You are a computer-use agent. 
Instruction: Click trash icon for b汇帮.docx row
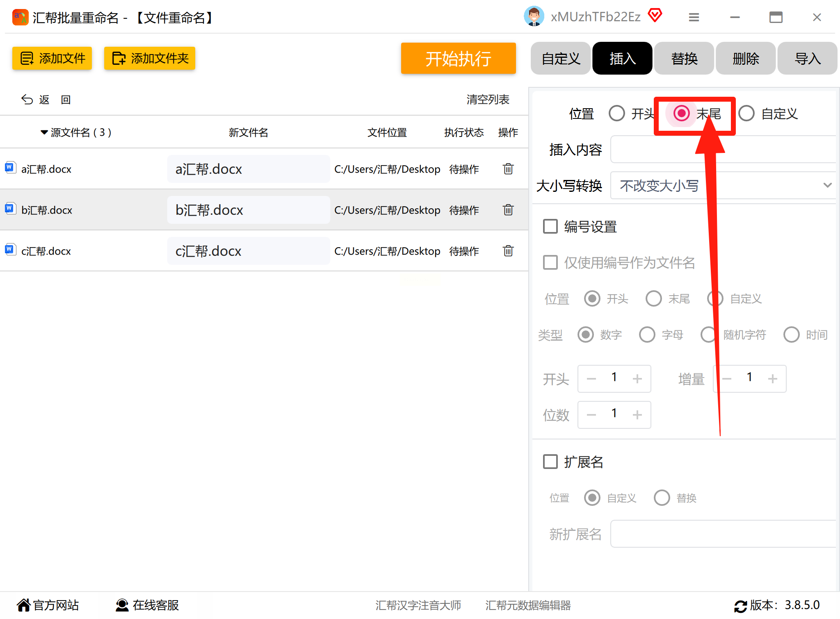(508, 210)
